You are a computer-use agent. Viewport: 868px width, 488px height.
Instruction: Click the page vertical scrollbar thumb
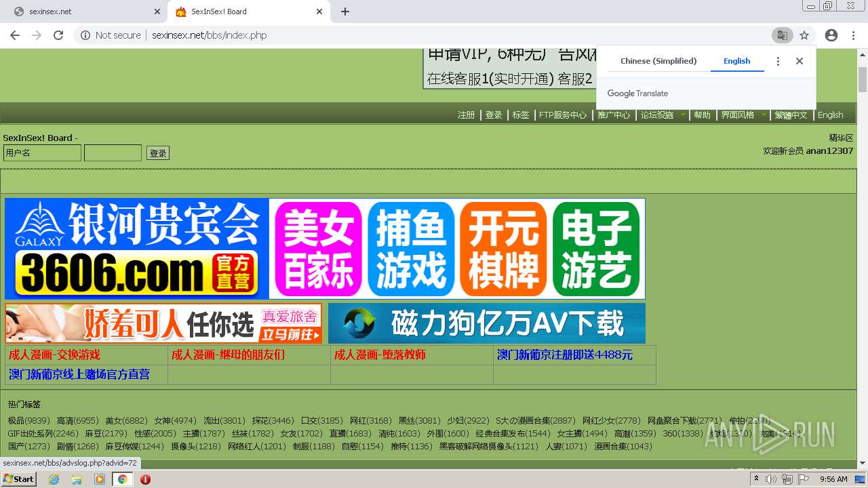coord(862,79)
